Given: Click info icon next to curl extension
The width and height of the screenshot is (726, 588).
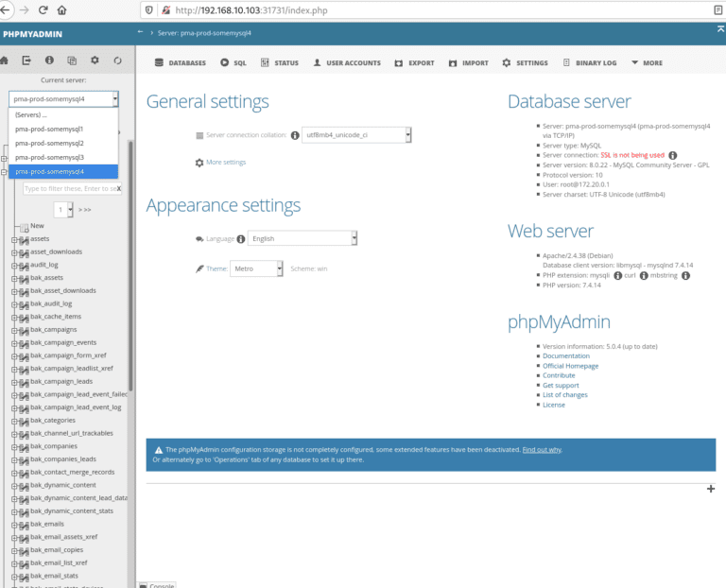Looking at the screenshot, I should tap(644, 275).
